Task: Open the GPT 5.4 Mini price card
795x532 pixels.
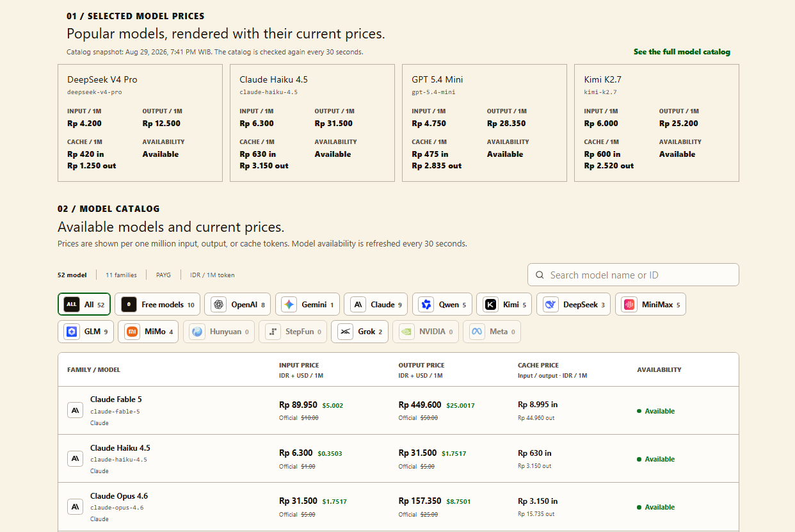Action: pos(485,123)
